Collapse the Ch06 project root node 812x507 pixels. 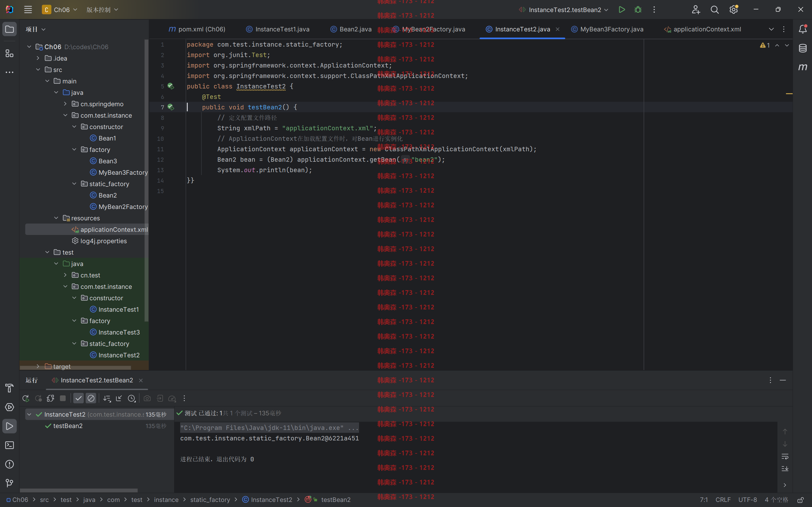pyautogui.click(x=29, y=47)
